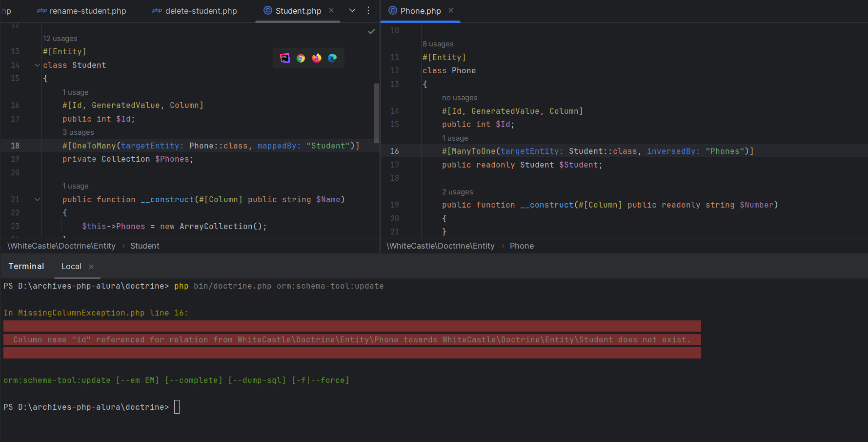The width and height of the screenshot is (868, 442).
Task: Click 'class Phone' declaration text
Action: click(x=449, y=71)
